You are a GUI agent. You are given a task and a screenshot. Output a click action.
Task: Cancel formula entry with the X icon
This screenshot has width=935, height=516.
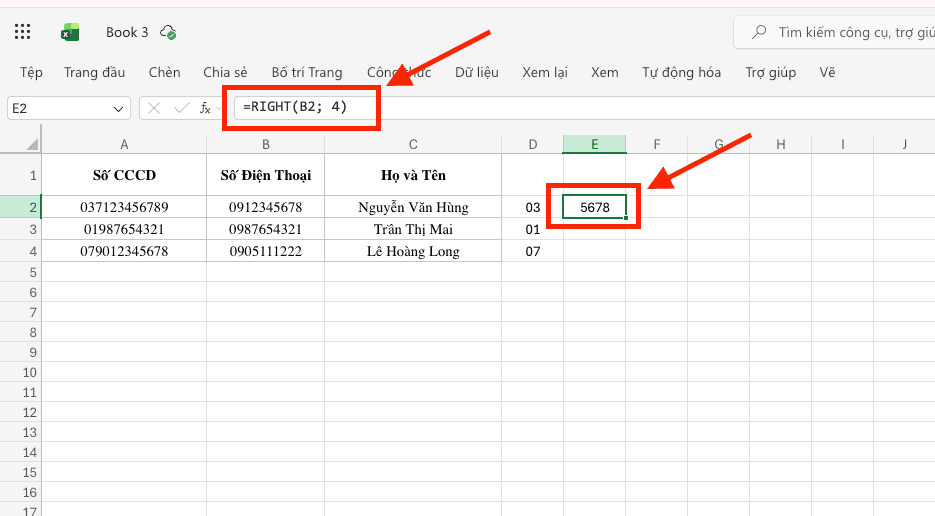point(154,108)
